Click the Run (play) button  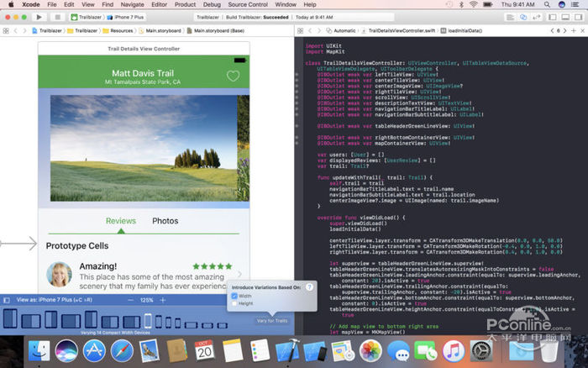coord(39,17)
